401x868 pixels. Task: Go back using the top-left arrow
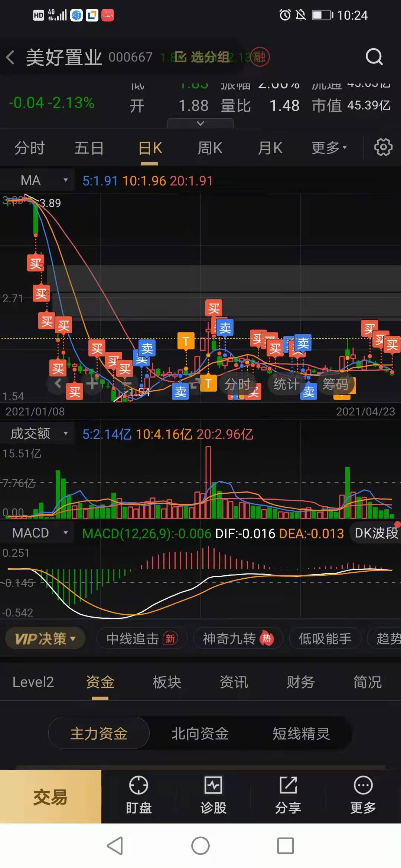click(10, 57)
